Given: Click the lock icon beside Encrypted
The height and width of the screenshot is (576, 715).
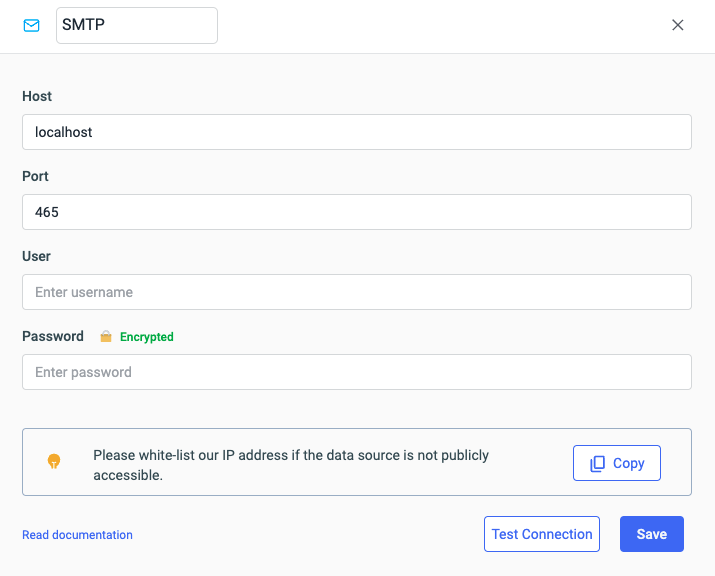Looking at the screenshot, I should click(x=106, y=337).
